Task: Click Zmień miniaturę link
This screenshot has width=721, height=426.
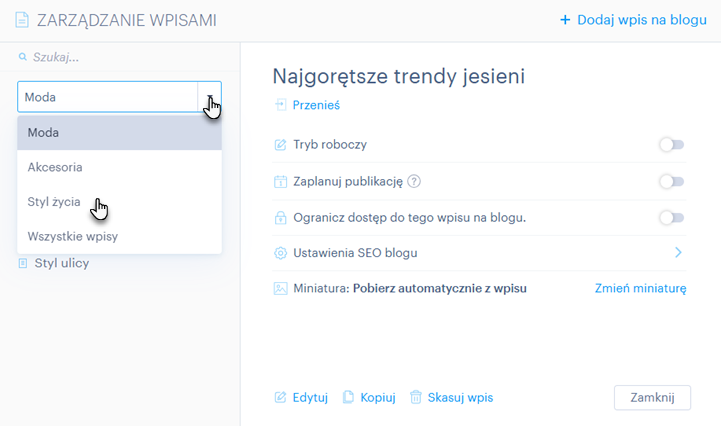Action: (x=641, y=288)
